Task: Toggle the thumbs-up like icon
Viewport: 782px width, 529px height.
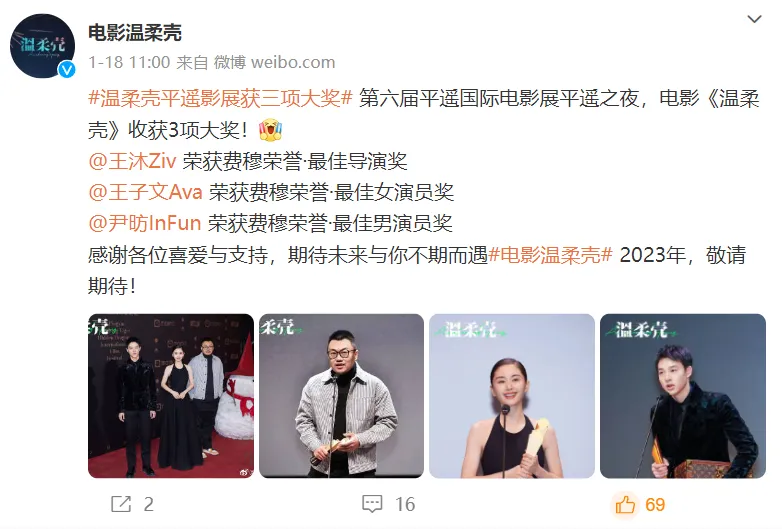Action: (625, 504)
